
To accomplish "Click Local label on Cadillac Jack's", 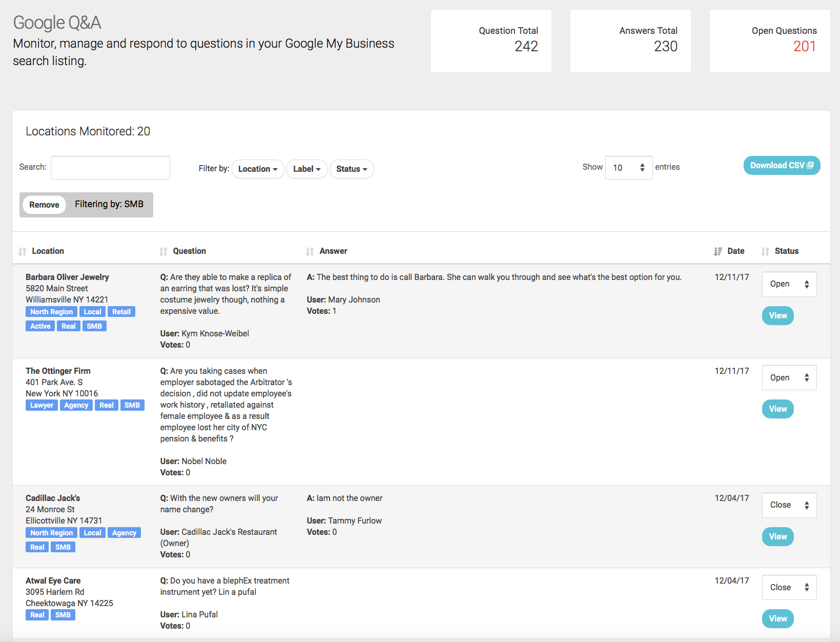I will 92,533.
